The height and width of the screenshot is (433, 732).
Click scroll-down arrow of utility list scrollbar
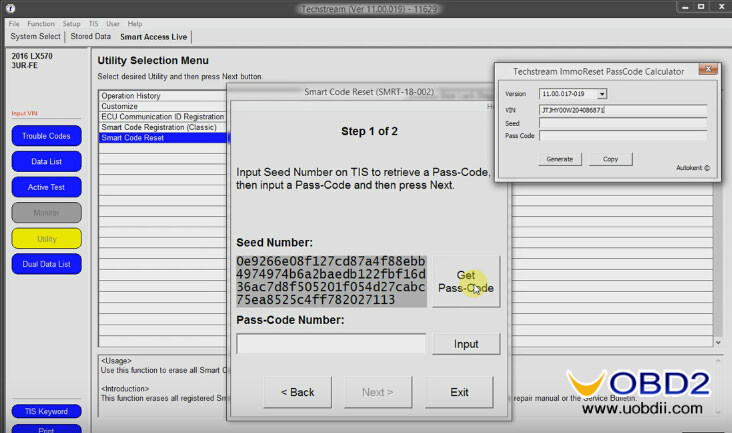(718, 342)
